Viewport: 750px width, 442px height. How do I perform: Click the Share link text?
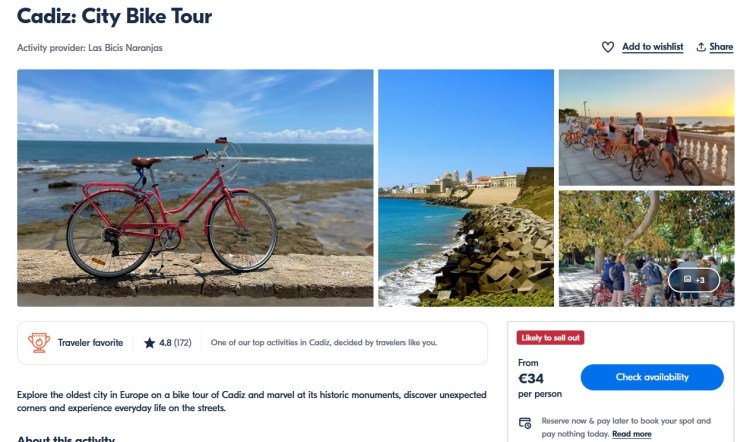(x=721, y=47)
